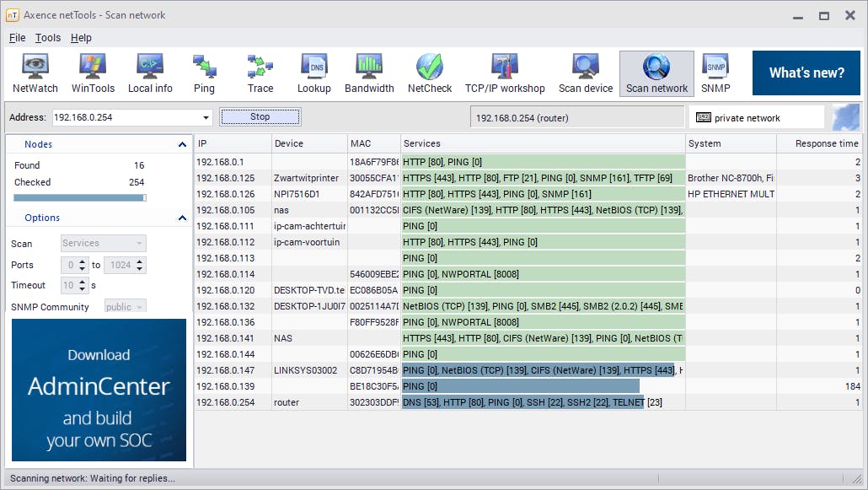Click the Address input field

pos(126,117)
